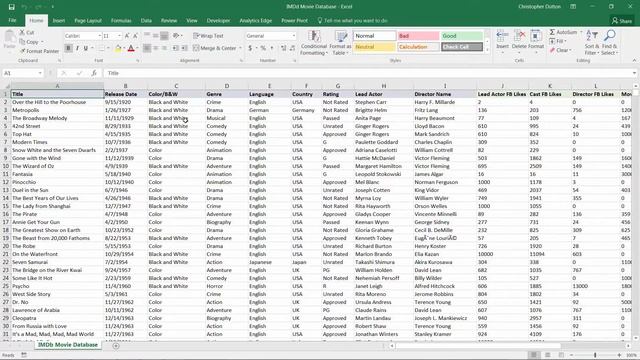The image size is (640, 360).
Task: Click the formula bar showing Title
Action: (x=369, y=73)
